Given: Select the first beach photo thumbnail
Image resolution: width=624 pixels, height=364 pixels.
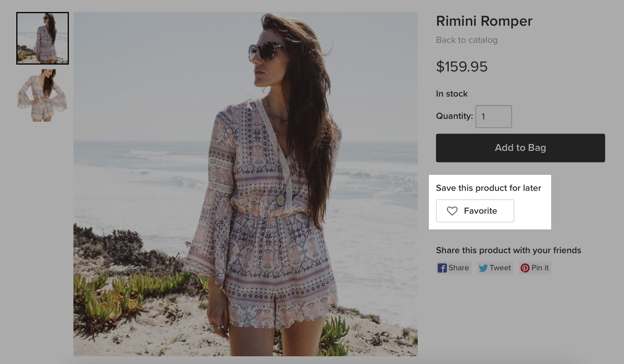Looking at the screenshot, I should tap(43, 38).
